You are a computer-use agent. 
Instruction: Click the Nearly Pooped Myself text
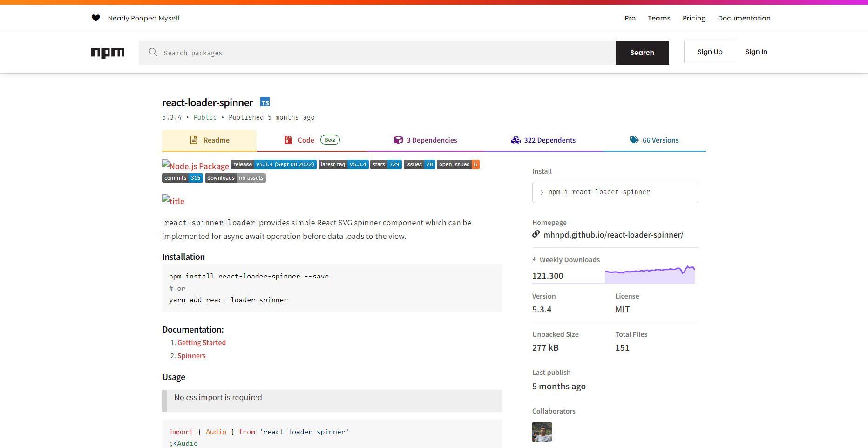coord(143,18)
